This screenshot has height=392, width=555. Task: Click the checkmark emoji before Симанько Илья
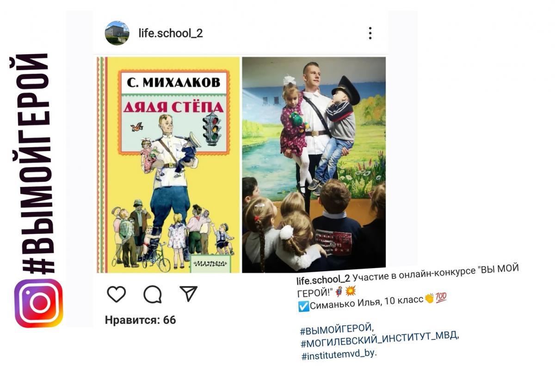tap(304, 306)
